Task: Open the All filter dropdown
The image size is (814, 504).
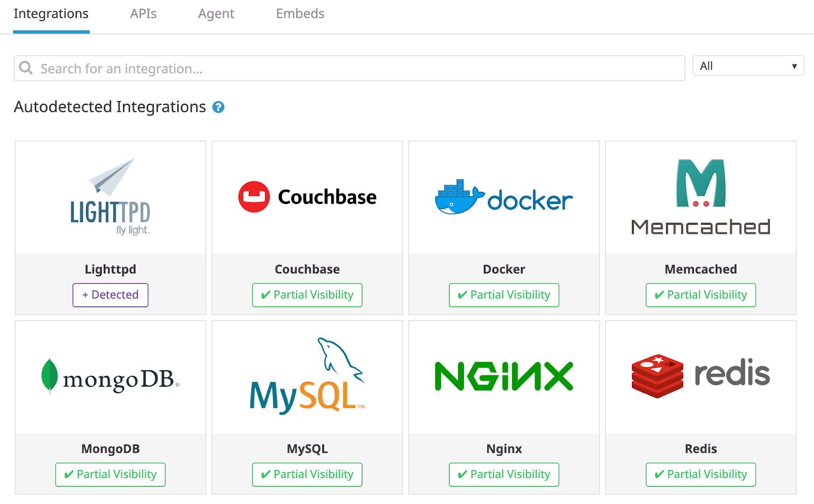Action: click(748, 65)
